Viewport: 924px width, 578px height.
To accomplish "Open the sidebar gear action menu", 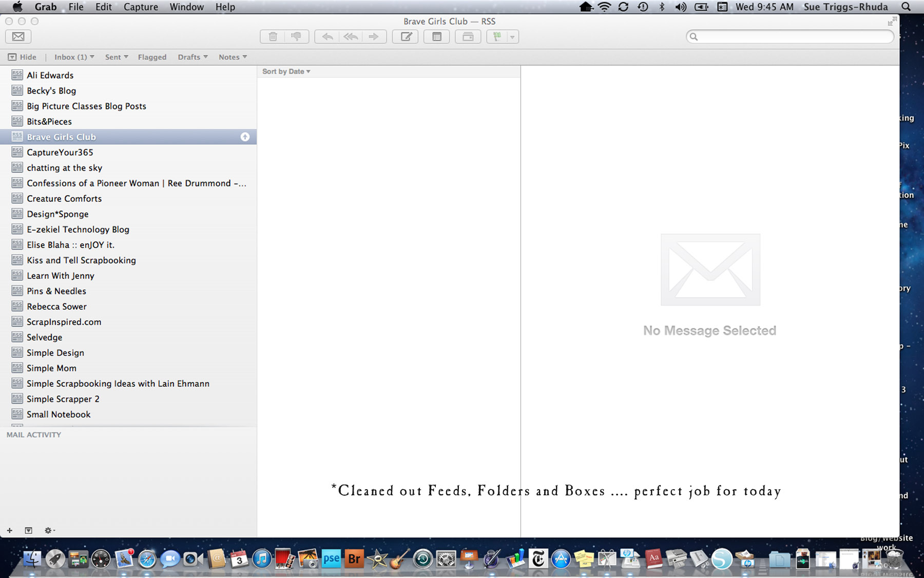I will (x=49, y=530).
